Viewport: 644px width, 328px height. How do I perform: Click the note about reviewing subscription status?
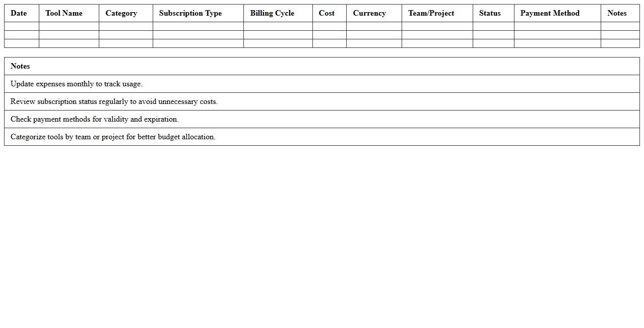point(114,101)
